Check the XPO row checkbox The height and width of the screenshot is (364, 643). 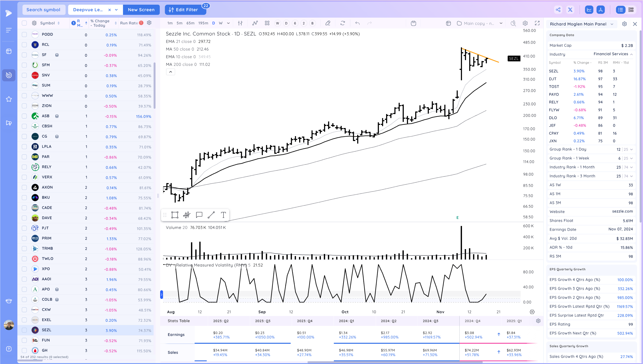click(x=24, y=269)
